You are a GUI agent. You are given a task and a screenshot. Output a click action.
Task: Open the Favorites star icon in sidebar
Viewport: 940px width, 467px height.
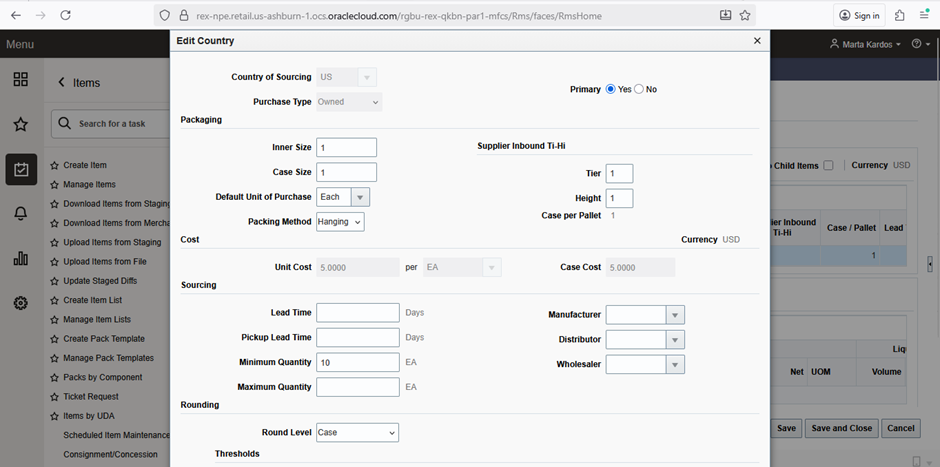20,124
